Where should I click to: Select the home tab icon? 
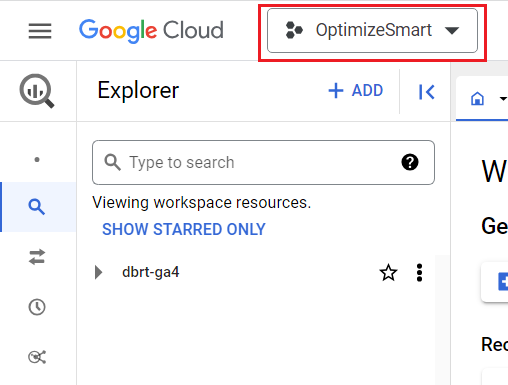point(477,99)
